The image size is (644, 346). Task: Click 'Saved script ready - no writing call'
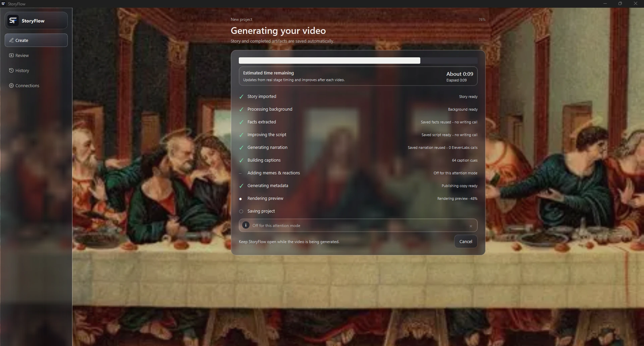tap(449, 135)
